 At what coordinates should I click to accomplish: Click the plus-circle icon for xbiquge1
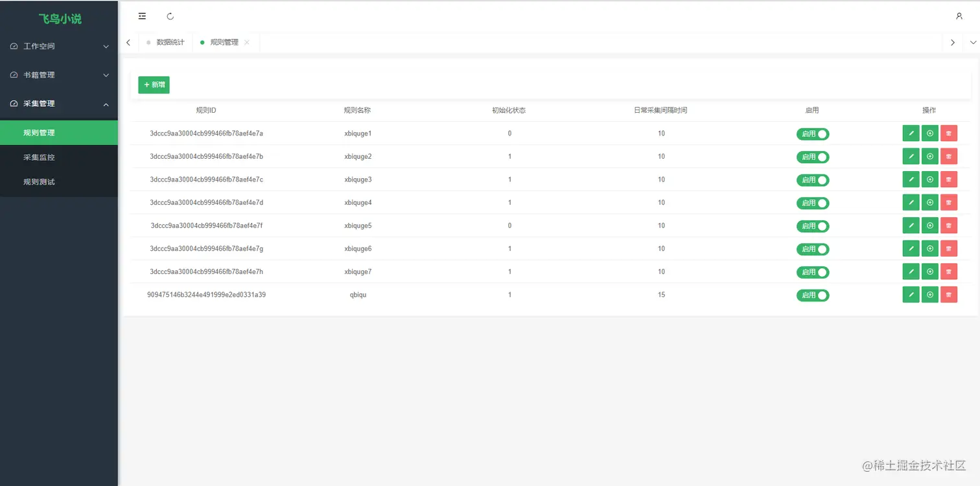point(930,133)
